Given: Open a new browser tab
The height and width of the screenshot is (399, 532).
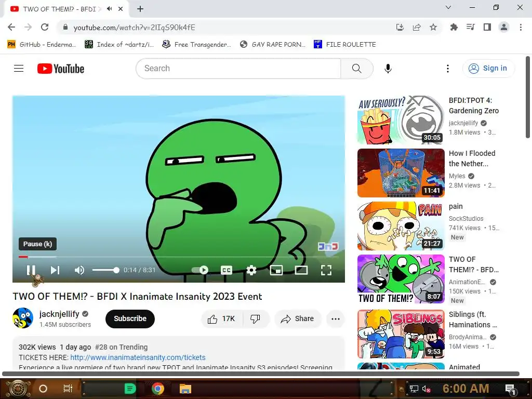Looking at the screenshot, I should (140, 9).
